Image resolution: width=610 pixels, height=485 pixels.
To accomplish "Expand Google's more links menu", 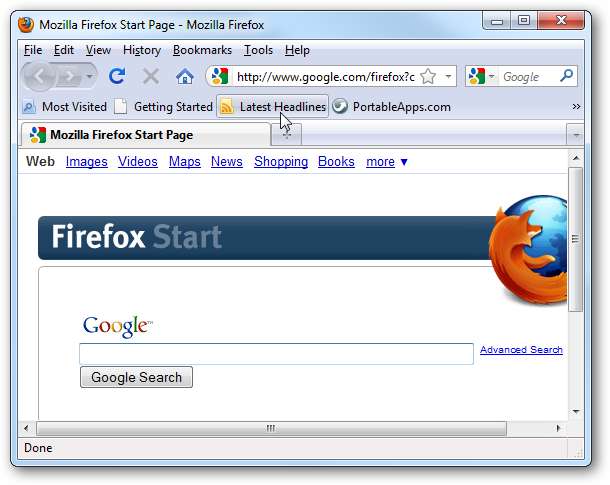I will 387,161.
